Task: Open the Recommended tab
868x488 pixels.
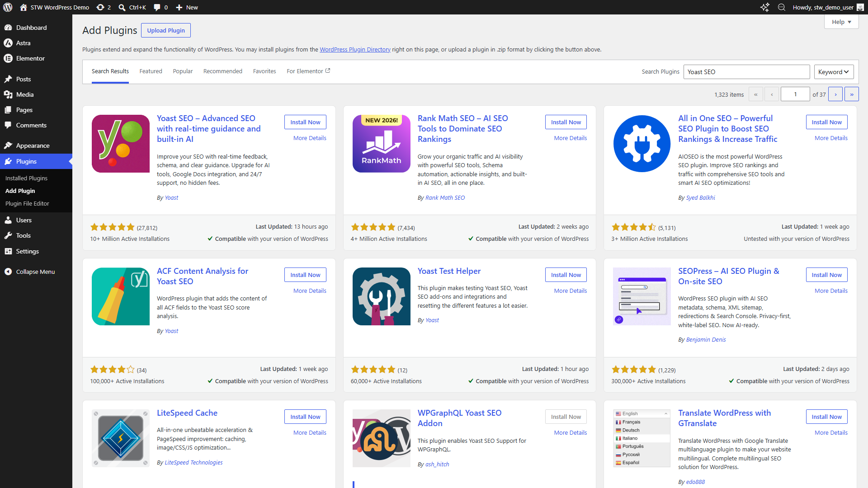Action: point(223,71)
